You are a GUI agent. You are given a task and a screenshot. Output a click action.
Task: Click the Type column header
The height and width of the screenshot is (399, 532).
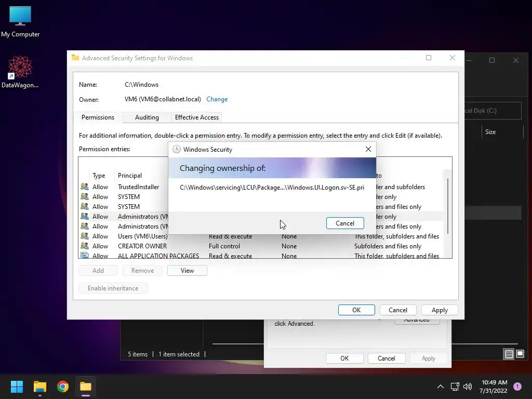(x=99, y=176)
